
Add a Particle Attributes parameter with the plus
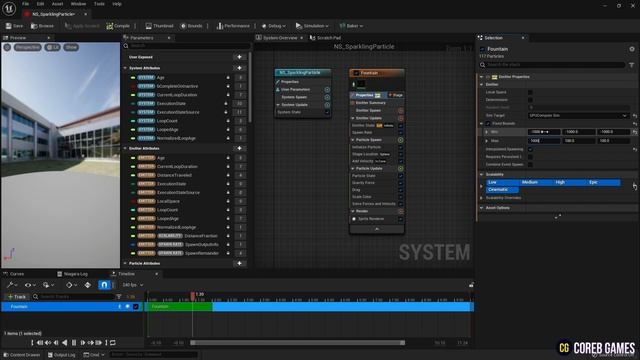(x=240, y=263)
